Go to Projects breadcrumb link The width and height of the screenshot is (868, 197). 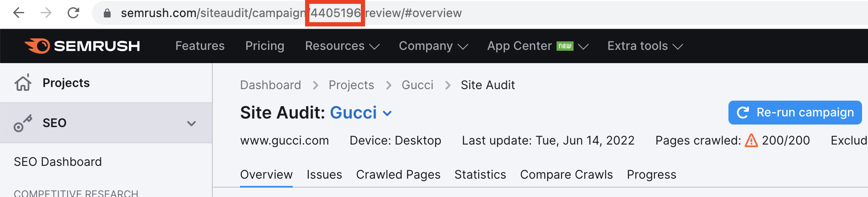click(x=351, y=85)
